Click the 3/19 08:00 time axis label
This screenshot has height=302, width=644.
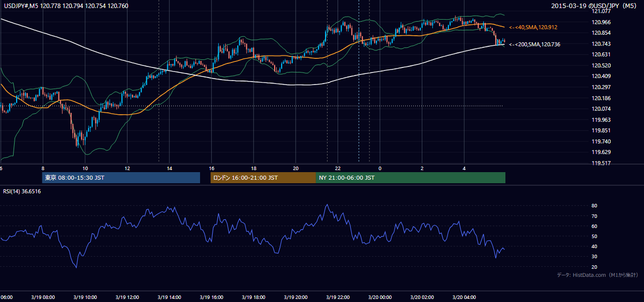(x=43, y=297)
